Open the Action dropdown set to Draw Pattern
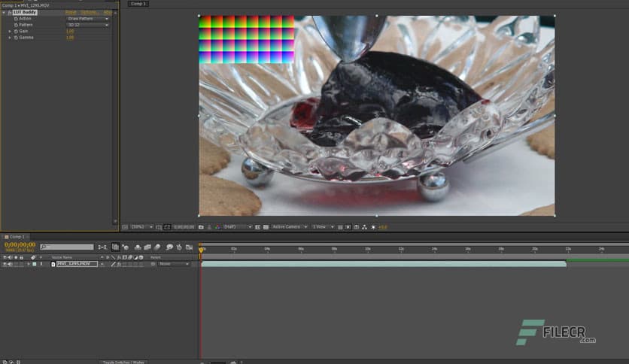629x364 pixels. click(87, 19)
